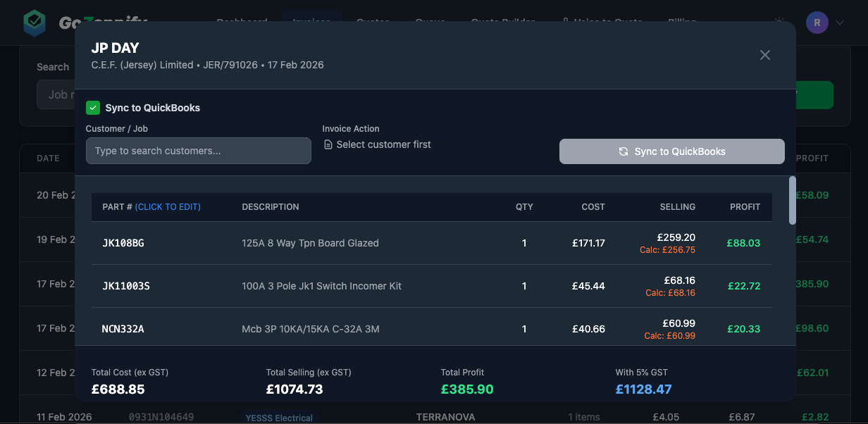Click the GoZappify logo icon
868x424 pixels.
point(34,23)
